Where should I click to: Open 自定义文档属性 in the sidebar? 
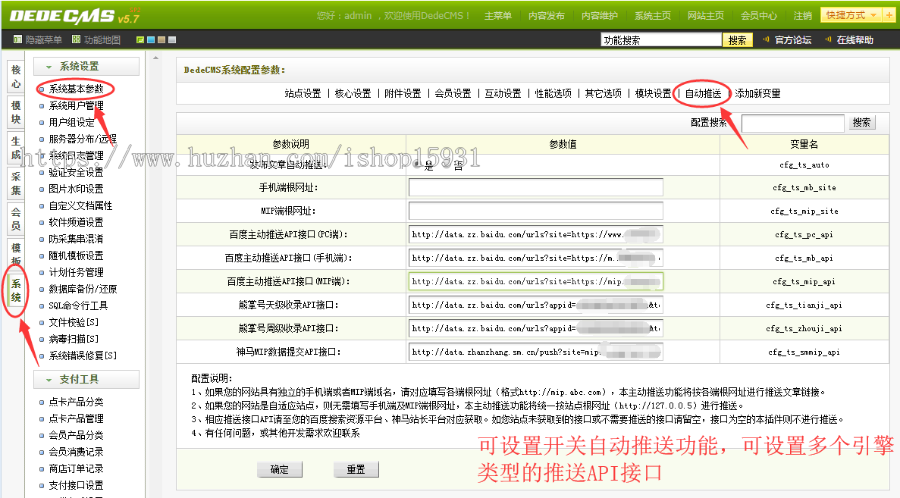[80, 205]
